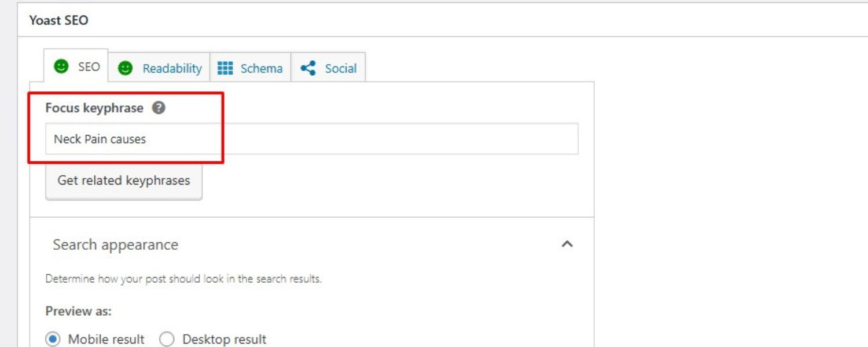Viewport: 868px width, 347px height.
Task: Click the Social share icon
Action: (x=308, y=68)
